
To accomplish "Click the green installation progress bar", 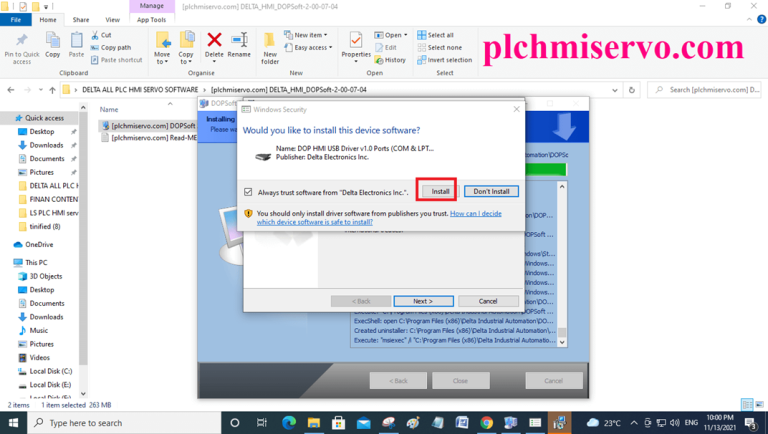I will [x=546, y=169].
